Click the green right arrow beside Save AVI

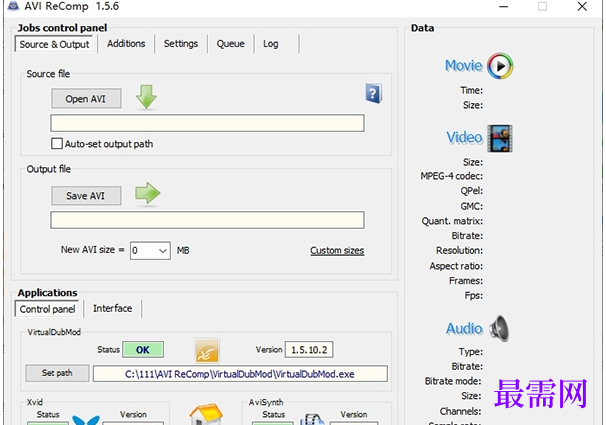147,194
